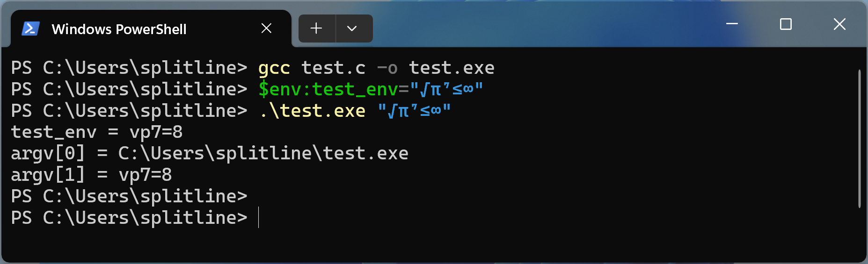The width and height of the screenshot is (868, 264).
Task: Click the empty prompt line above cursor
Action: tap(129, 196)
